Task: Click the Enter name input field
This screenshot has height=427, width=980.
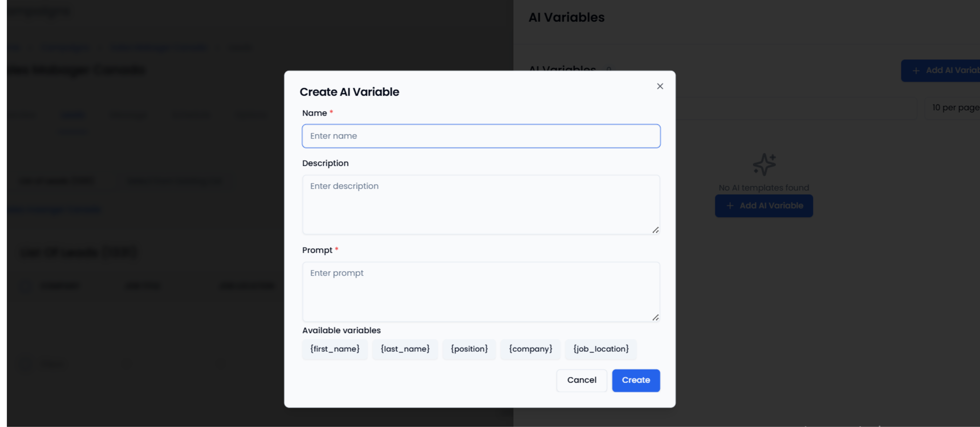Action: 481,136
